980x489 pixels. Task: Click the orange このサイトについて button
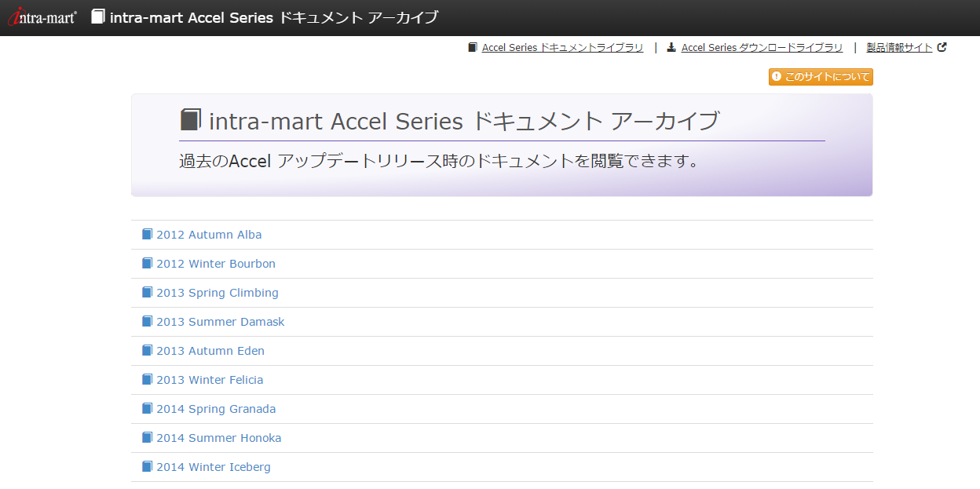[x=821, y=77]
